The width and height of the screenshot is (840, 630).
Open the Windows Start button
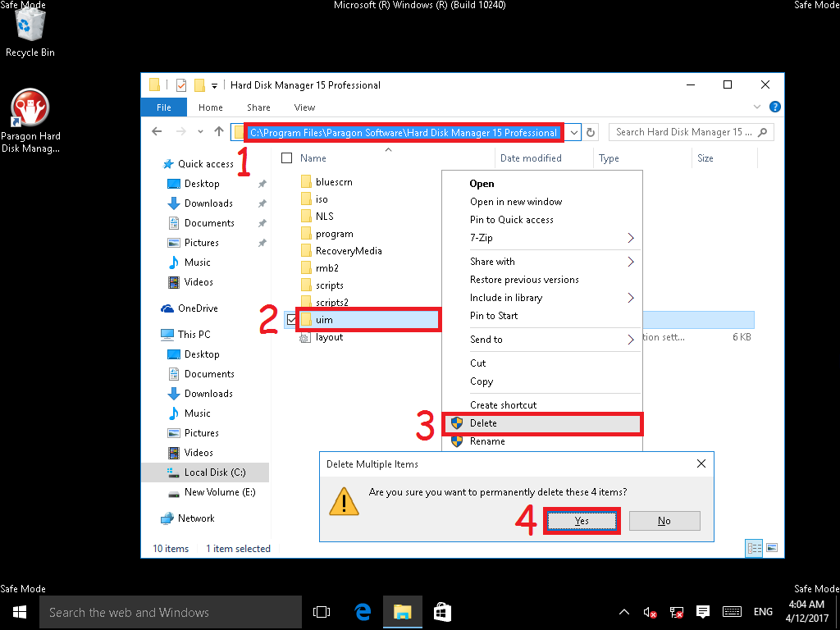20,612
